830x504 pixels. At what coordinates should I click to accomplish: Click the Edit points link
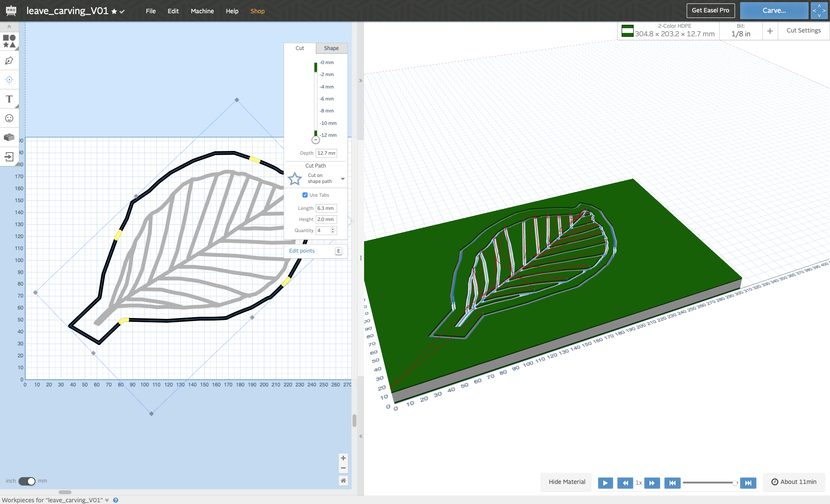click(302, 251)
